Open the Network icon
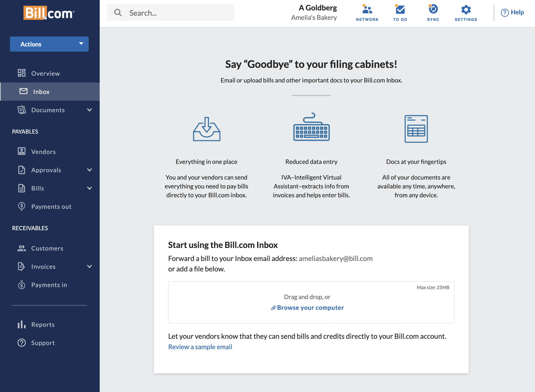This screenshot has height=392, width=535. click(x=367, y=9)
